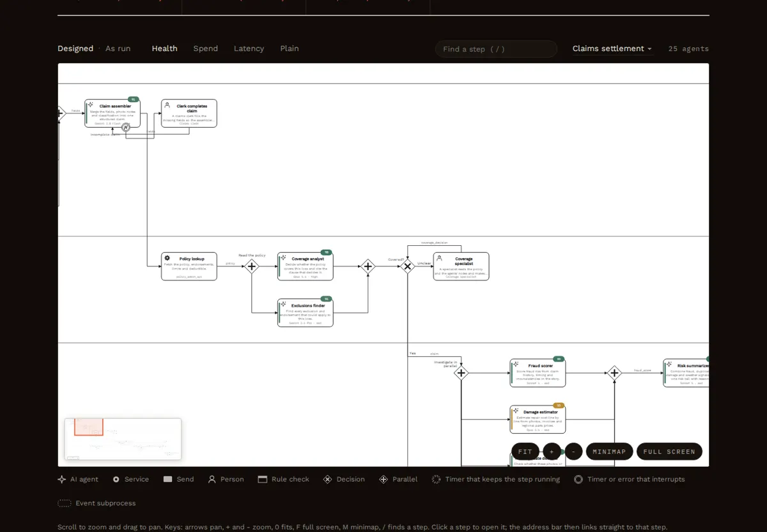
Task: Click the AI sparkle icon on Fraud scorer
Action: [x=516, y=365]
